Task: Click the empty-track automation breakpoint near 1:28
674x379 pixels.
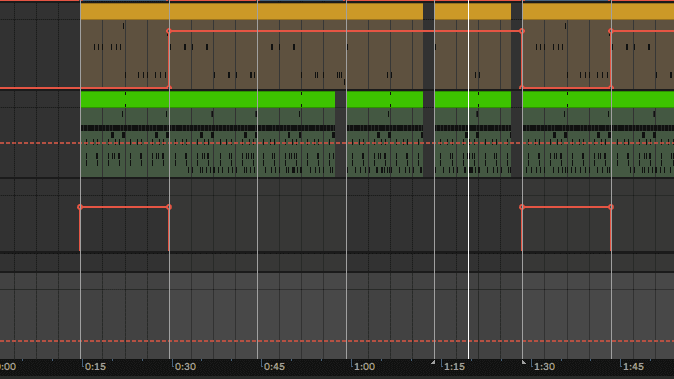Action: pos(522,207)
